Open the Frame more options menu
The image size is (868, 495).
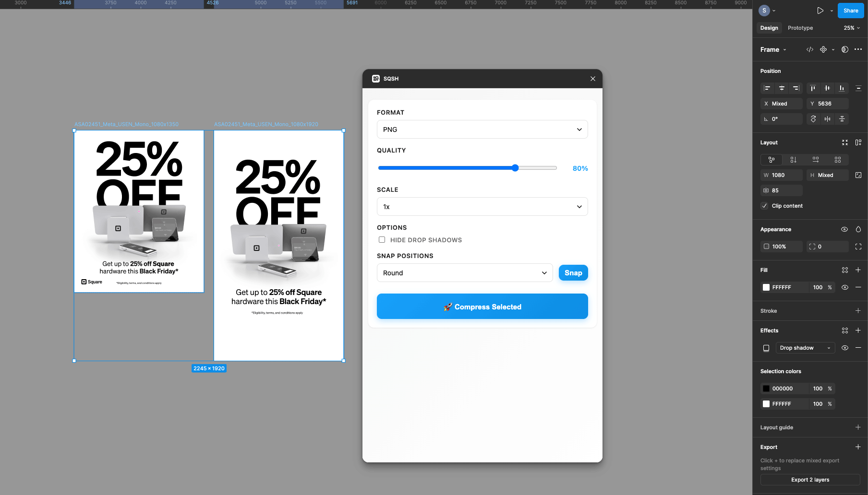click(x=858, y=49)
